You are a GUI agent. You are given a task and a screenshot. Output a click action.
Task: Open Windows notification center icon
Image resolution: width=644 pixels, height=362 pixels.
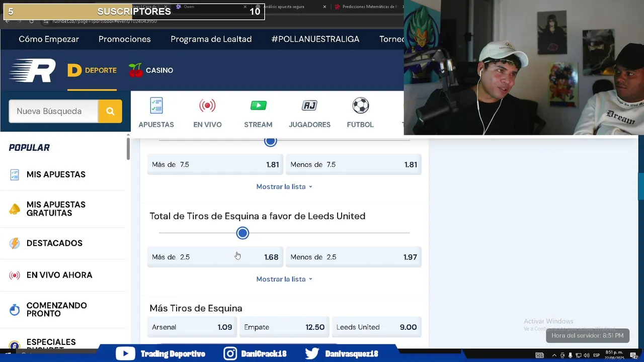pos(633,355)
